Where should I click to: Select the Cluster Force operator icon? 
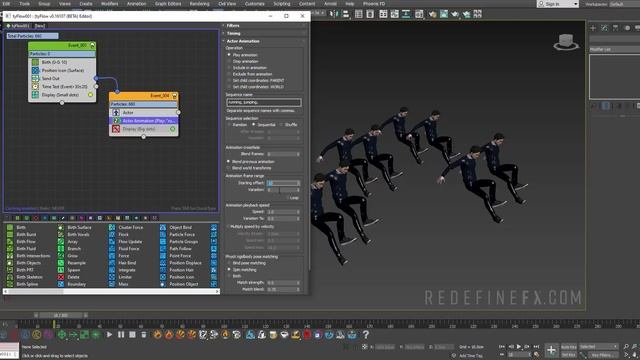point(112,227)
